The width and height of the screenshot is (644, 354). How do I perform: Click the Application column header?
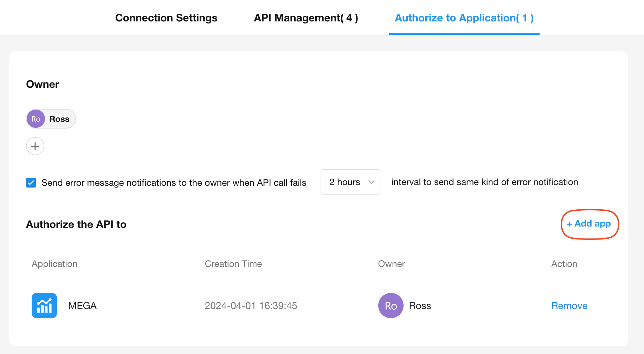(54, 264)
